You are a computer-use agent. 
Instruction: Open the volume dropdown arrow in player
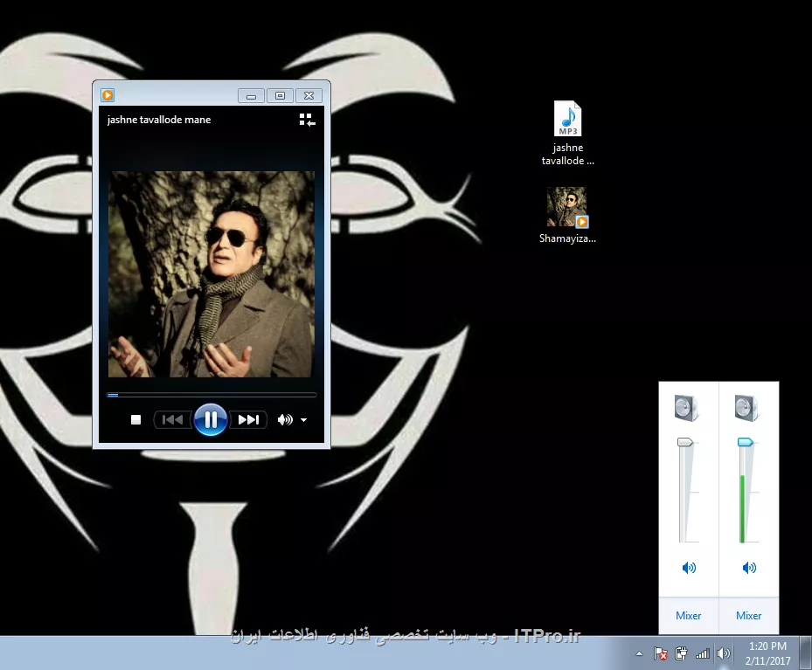tap(304, 420)
